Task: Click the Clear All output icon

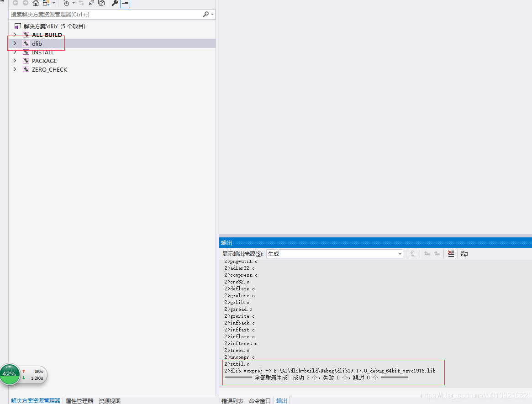Action: [451, 254]
